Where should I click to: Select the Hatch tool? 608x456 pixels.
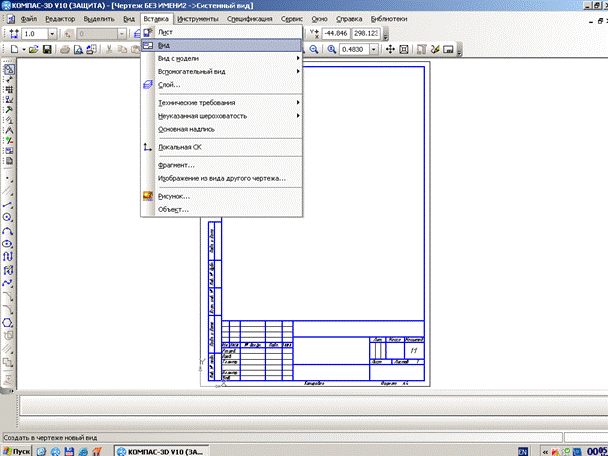coord(8,349)
